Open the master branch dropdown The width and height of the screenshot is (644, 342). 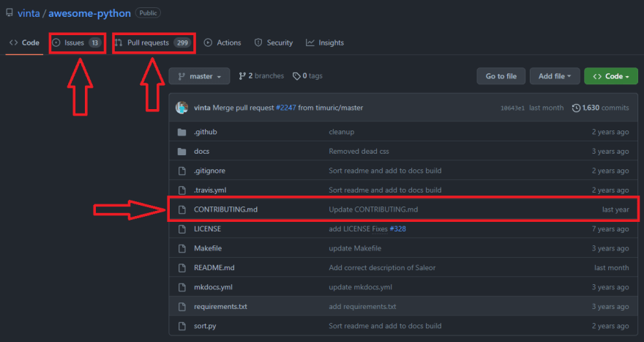[199, 76]
